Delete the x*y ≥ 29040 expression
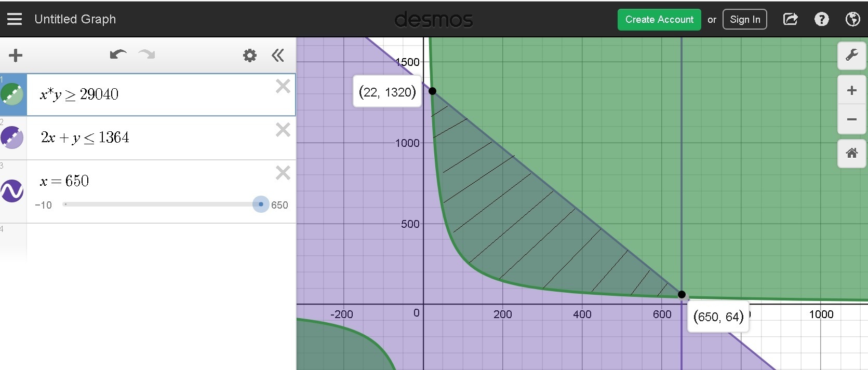 coord(283,86)
